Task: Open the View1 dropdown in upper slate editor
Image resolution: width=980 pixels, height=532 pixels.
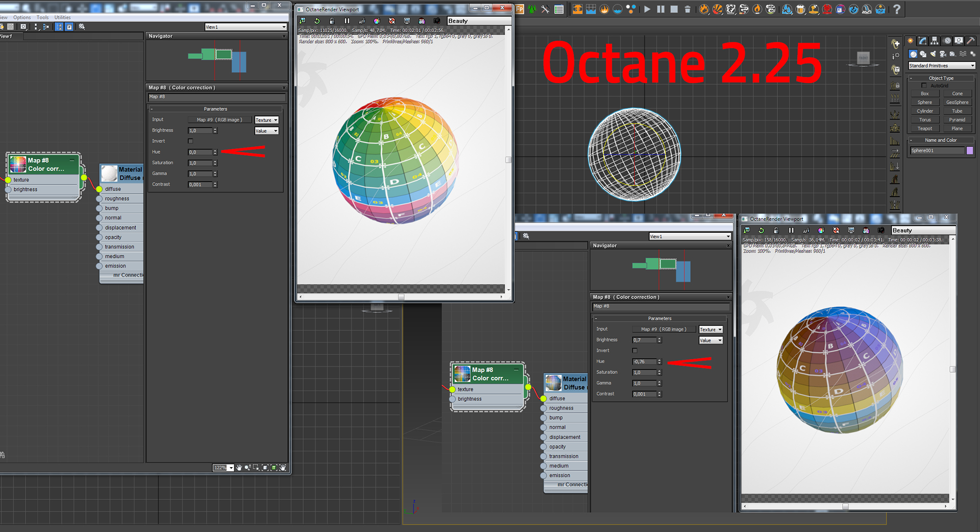Action: pos(246,27)
